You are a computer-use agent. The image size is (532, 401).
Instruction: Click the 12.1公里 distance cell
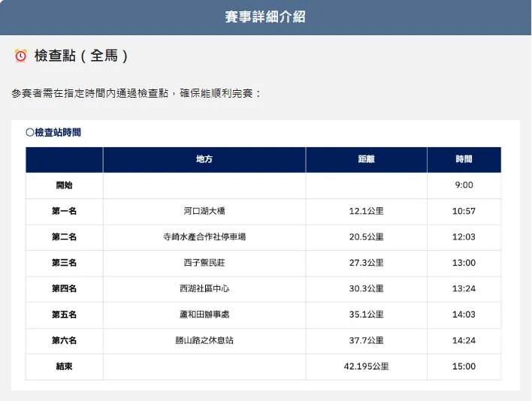[x=367, y=211]
